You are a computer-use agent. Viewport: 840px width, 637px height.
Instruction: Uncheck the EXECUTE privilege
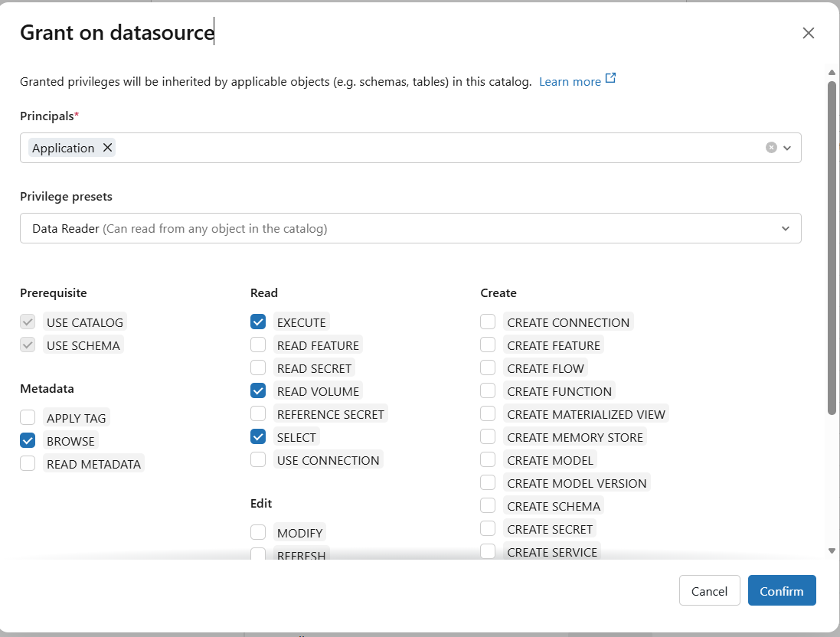tap(258, 322)
